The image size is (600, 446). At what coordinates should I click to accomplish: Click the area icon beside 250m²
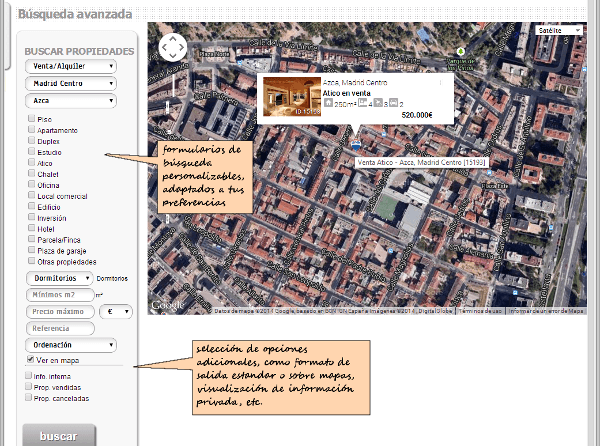click(x=328, y=103)
